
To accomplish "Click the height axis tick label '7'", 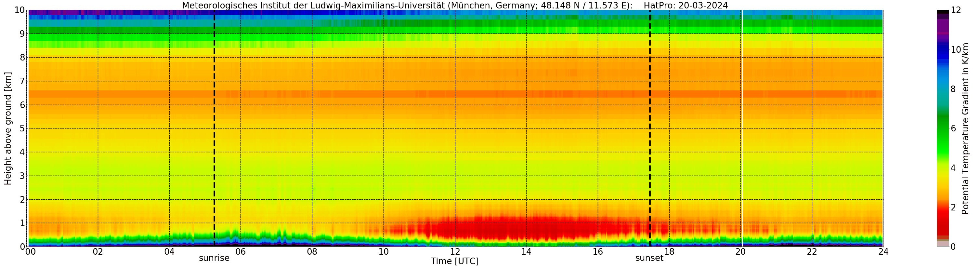I will (22, 81).
